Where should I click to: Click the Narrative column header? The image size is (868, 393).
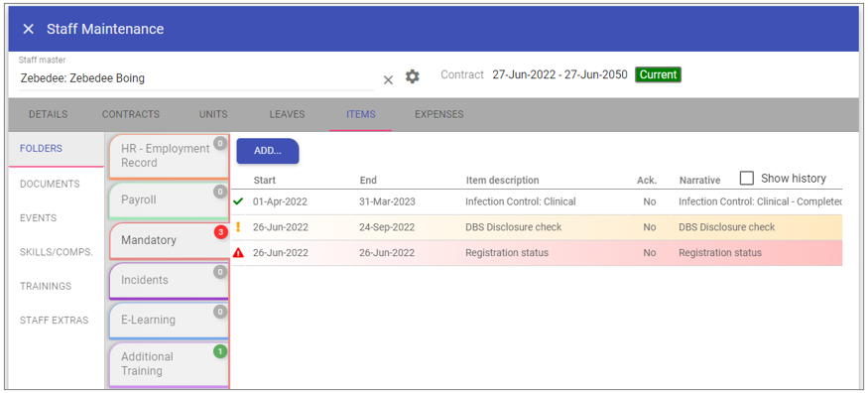(x=699, y=180)
